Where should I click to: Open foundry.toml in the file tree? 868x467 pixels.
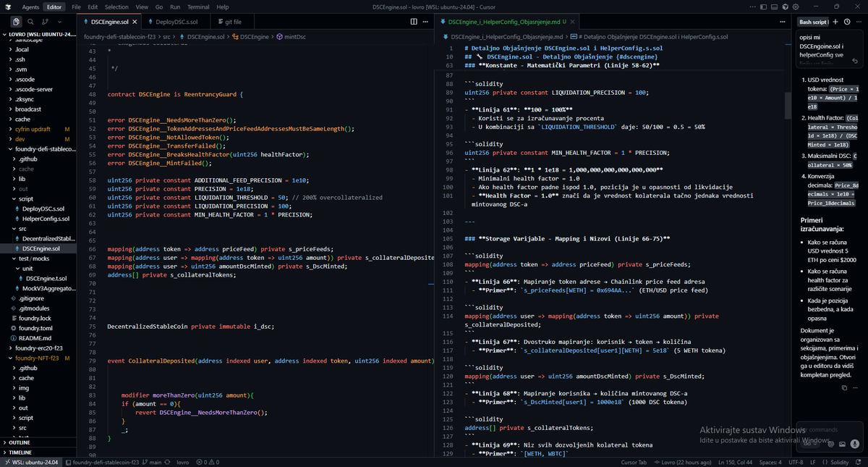[x=38, y=328]
